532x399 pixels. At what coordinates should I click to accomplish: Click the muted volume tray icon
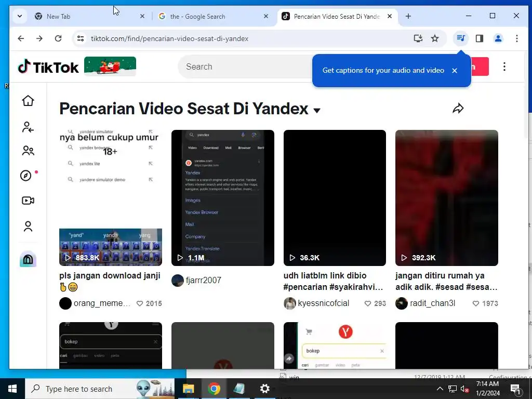pos(464,389)
